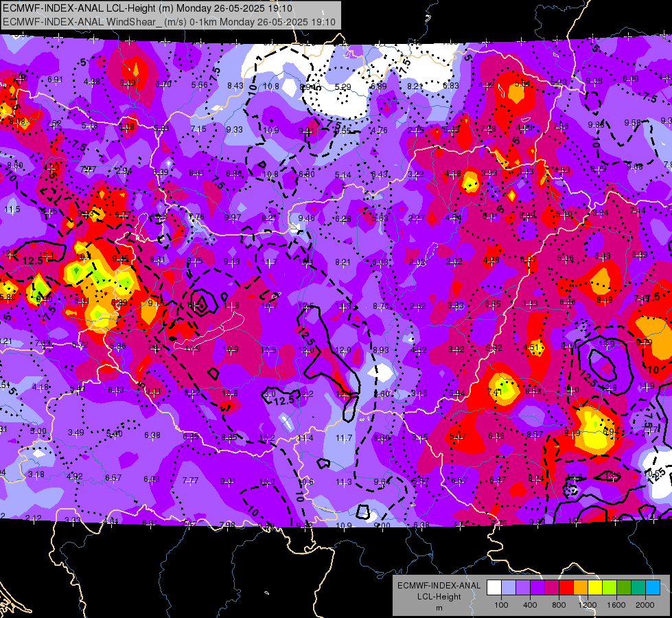
Task: Click the dark green legend swatch
Action: tap(623, 588)
